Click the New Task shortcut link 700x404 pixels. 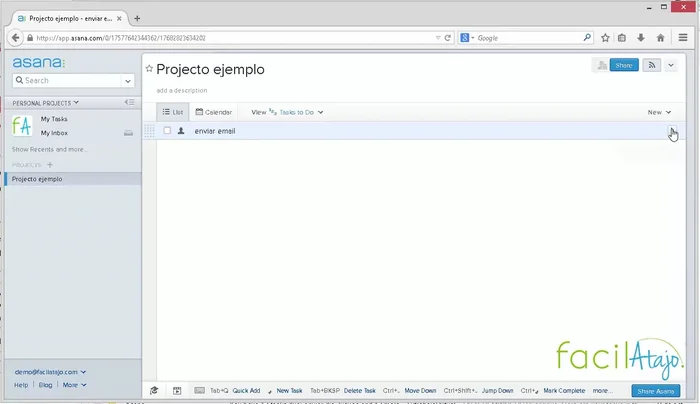(289, 391)
